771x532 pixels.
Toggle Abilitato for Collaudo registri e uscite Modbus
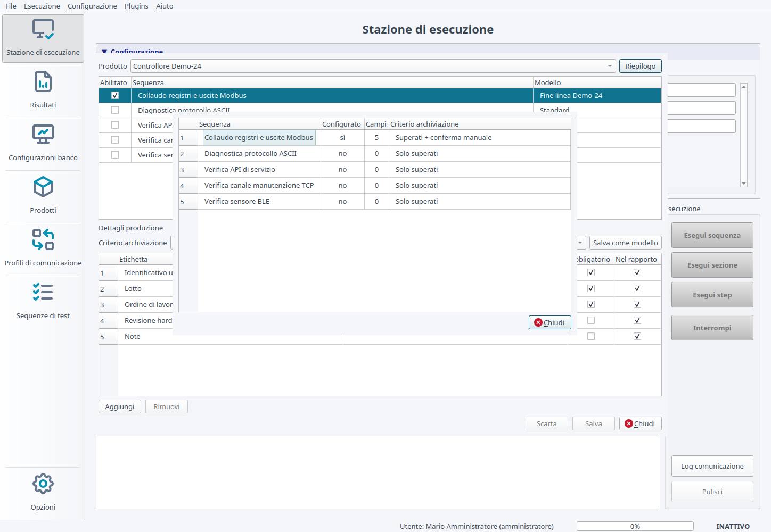click(x=115, y=95)
